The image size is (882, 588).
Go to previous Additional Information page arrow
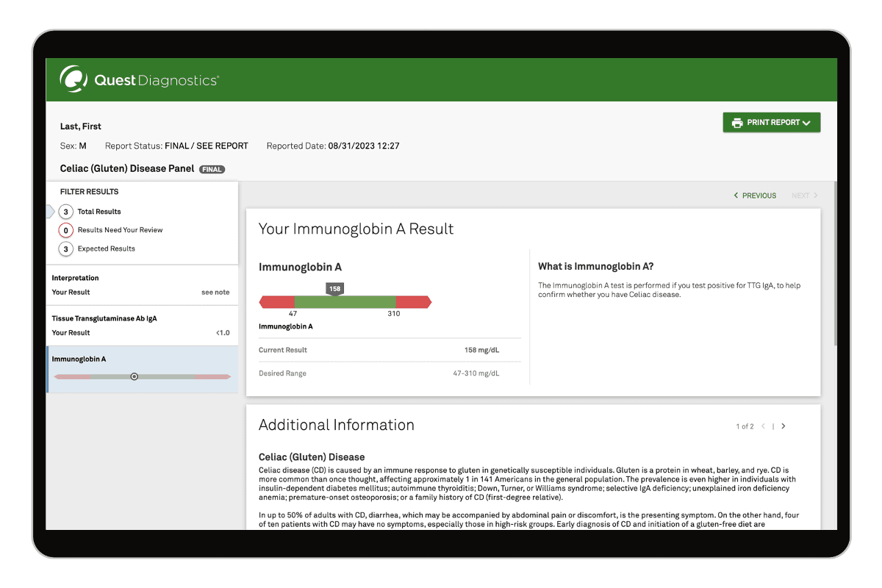pyautogui.click(x=763, y=426)
